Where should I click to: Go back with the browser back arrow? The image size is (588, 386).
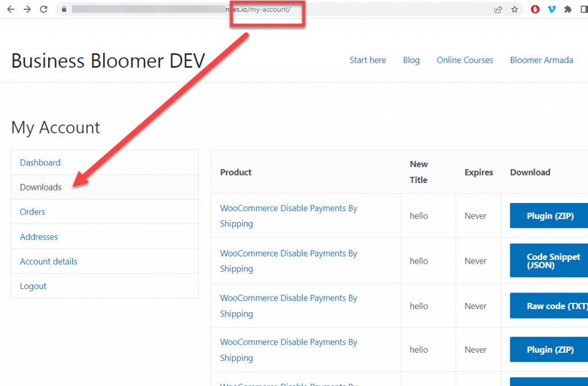pyautogui.click(x=11, y=9)
